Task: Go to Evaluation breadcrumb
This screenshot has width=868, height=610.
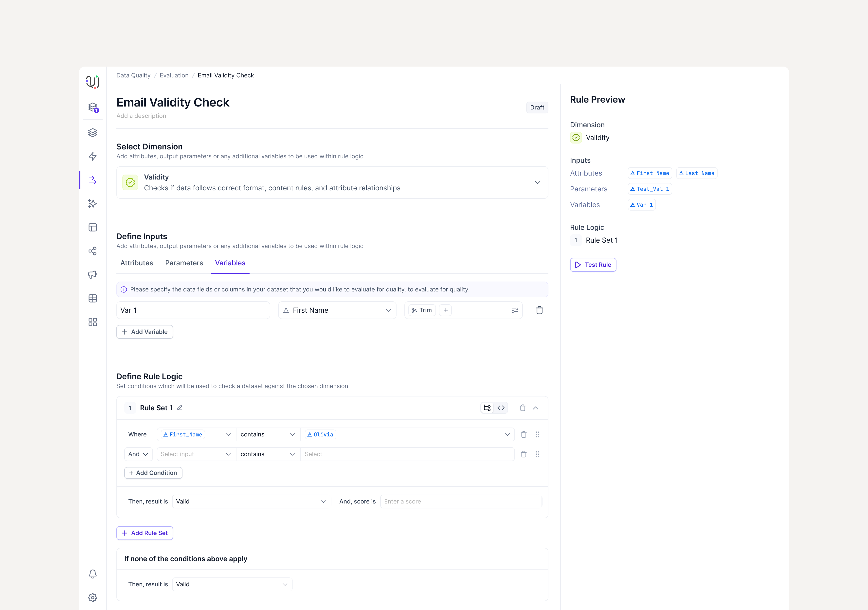Action: (174, 75)
